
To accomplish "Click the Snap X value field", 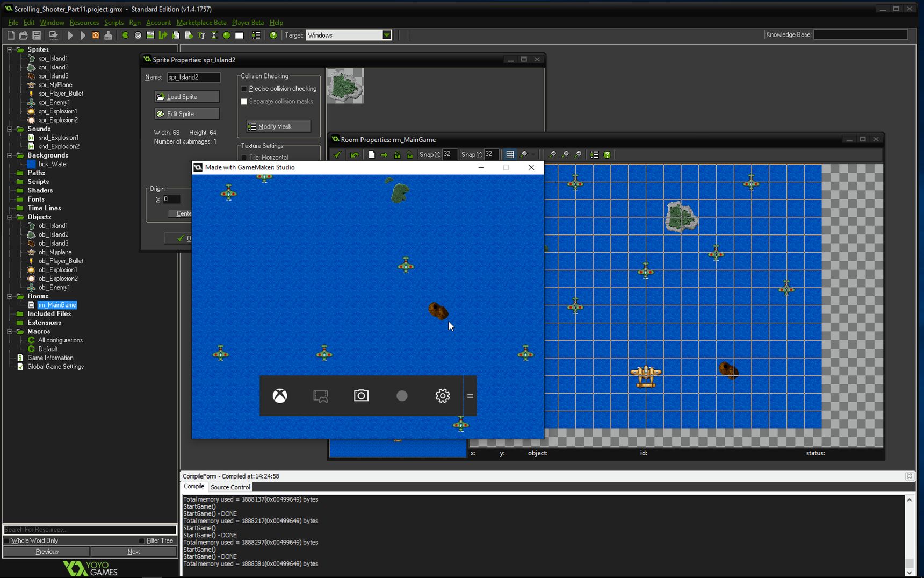I will coord(450,154).
